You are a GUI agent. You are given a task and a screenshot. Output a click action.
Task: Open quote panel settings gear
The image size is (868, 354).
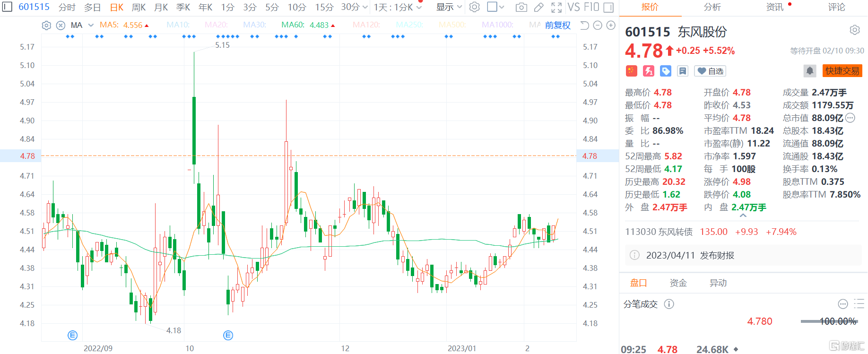click(855, 30)
